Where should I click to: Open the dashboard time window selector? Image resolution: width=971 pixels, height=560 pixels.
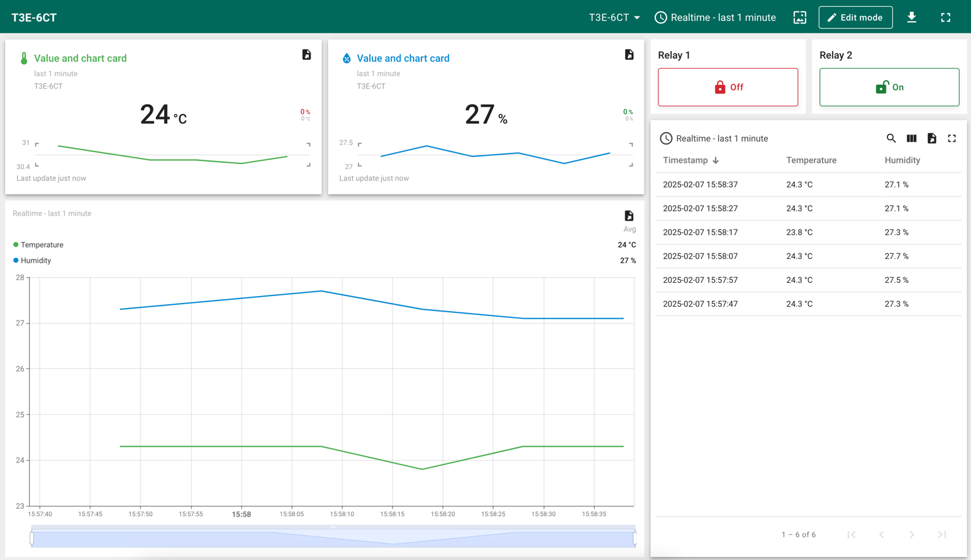pos(715,18)
